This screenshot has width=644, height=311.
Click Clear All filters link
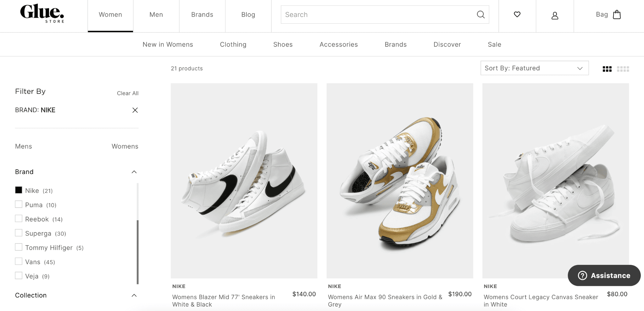pos(127,93)
